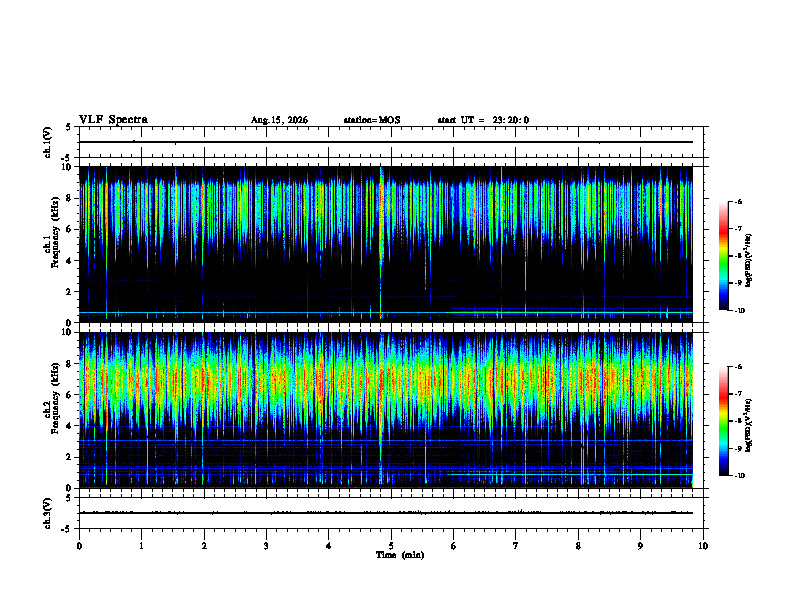The height and width of the screenshot is (612, 792).
Task: Click time axis tick label 5
Action: [x=391, y=546]
